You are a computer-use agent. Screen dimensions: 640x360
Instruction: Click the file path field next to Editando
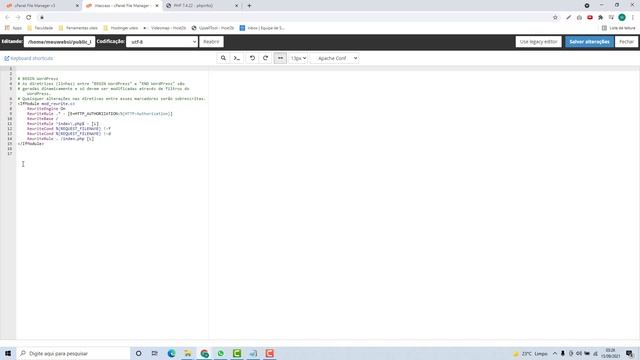click(x=60, y=42)
